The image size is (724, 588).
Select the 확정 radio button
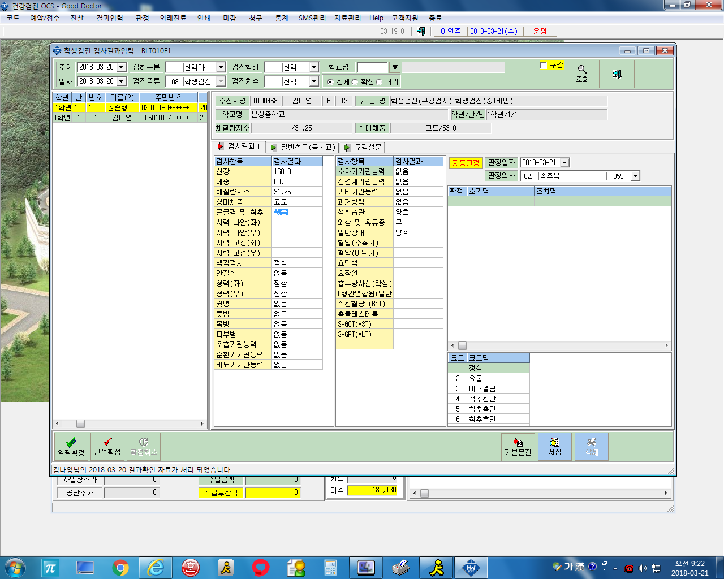tap(355, 82)
